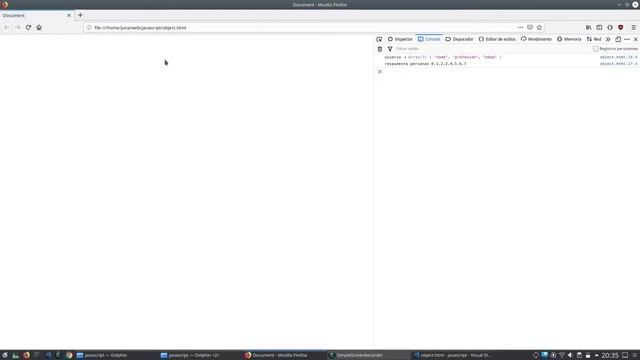Save page to Pocket icon
The width and height of the screenshot is (640, 360).
[530, 27]
